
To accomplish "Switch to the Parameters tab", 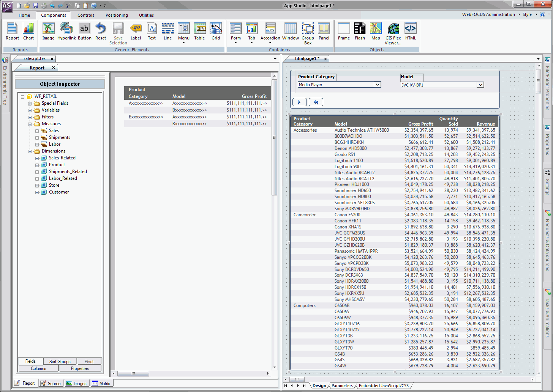I will point(342,386).
